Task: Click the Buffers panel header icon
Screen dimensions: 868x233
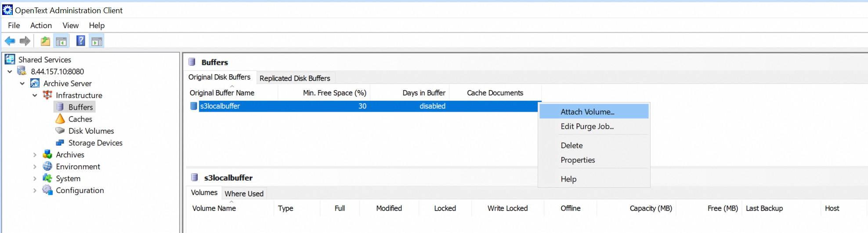Action: pyautogui.click(x=192, y=62)
